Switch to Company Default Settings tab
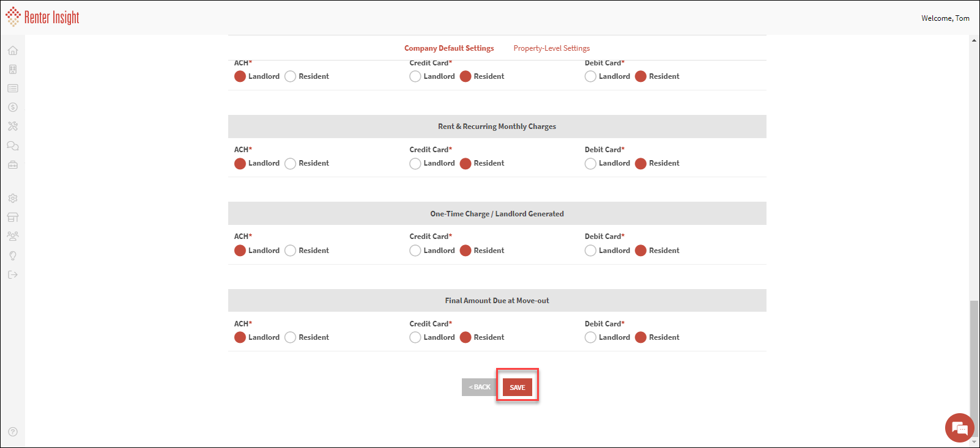The height and width of the screenshot is (448, 980). pyautogui.click(x=449, y=48)
